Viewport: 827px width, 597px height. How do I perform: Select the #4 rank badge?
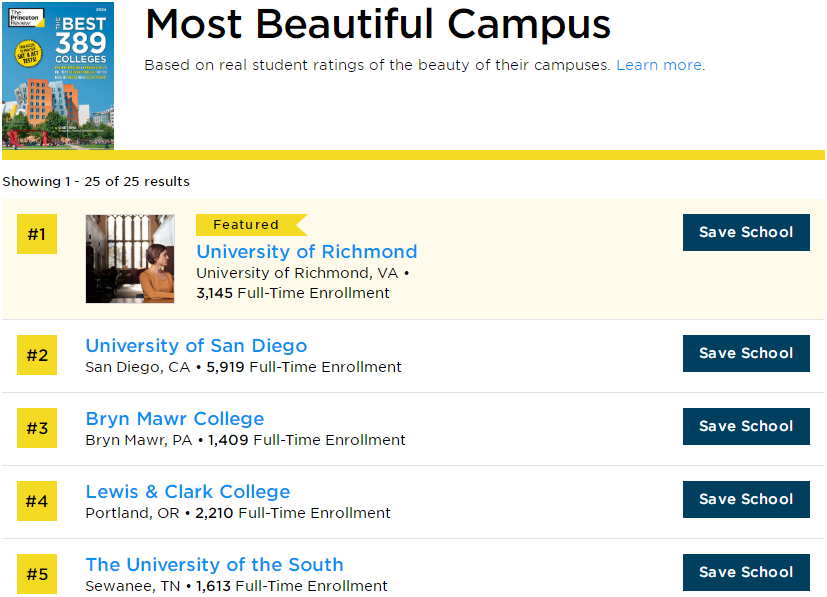(37, 501)
